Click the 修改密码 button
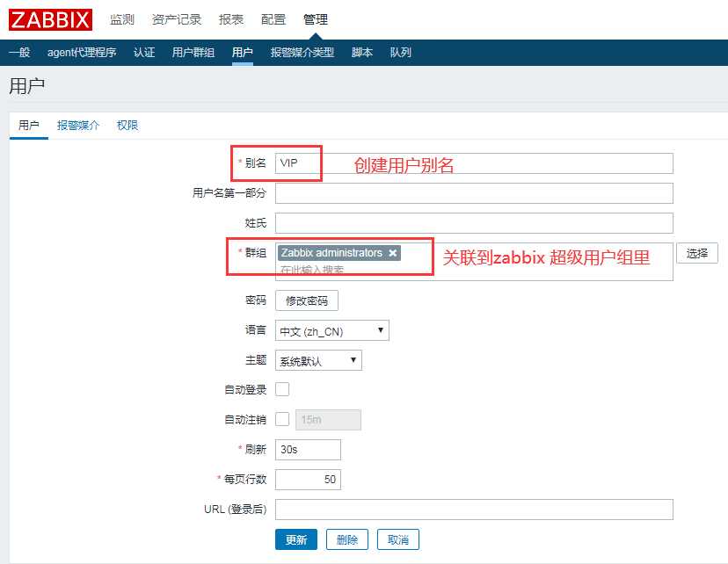 click(x=307, y=300)
